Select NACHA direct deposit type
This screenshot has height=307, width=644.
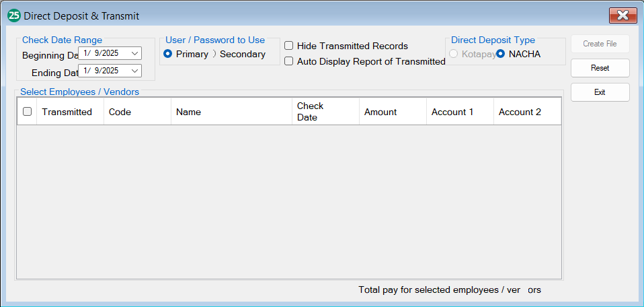pos(501,54)
